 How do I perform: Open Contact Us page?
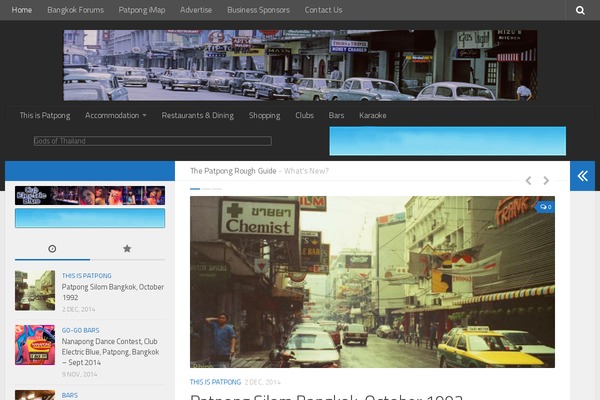coord(323,10)
